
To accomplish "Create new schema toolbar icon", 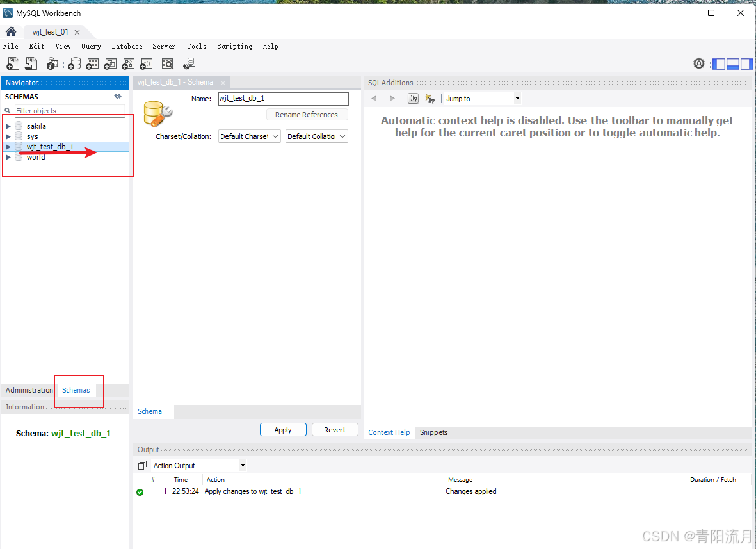I will click(x=74, y=63).
